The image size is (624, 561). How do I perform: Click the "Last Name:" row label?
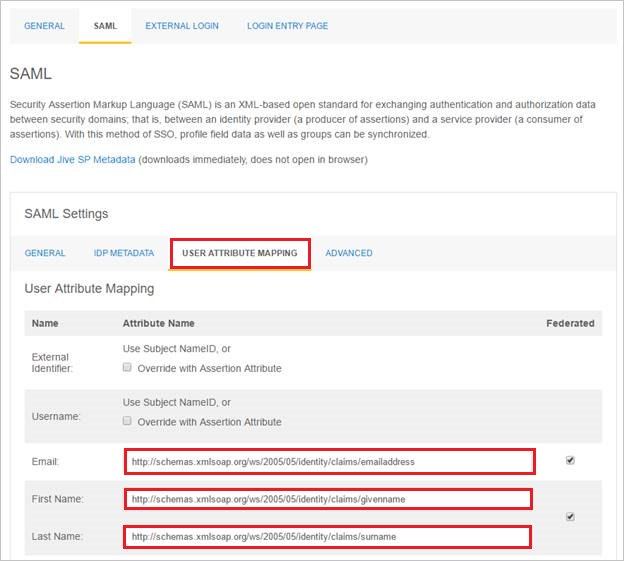click(57, 536)
